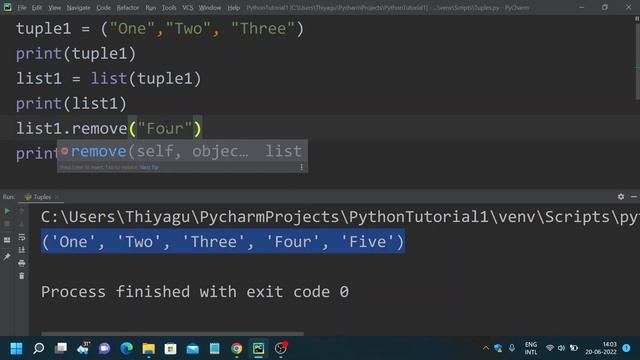This screenshot has height=360, width=640.
Task: Open the three-dot options in completion popup
Action: (301, 167)
